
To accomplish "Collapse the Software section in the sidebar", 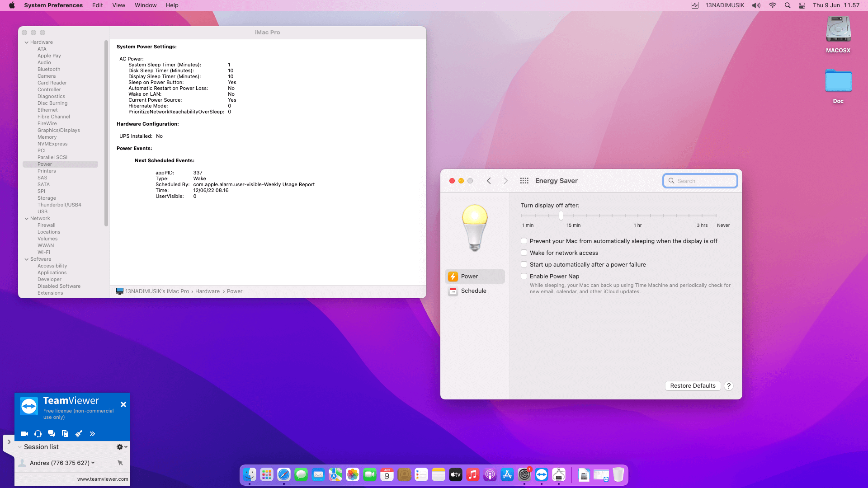I will coord(27,259).
